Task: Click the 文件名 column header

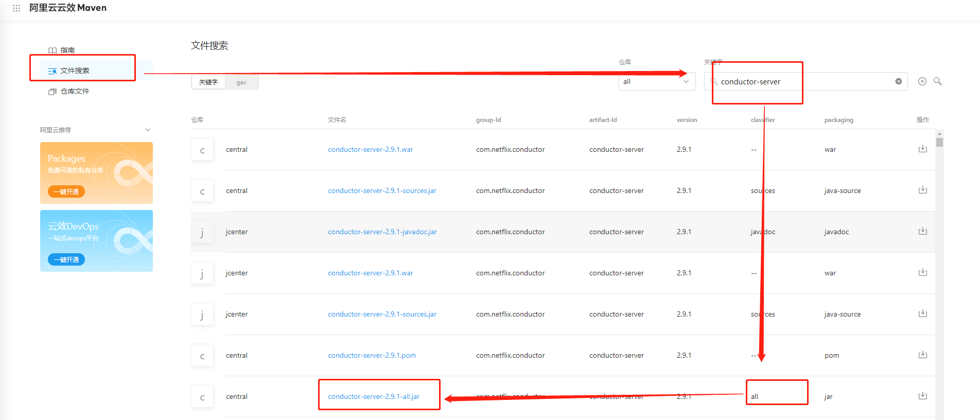Action: click(337, 119)
